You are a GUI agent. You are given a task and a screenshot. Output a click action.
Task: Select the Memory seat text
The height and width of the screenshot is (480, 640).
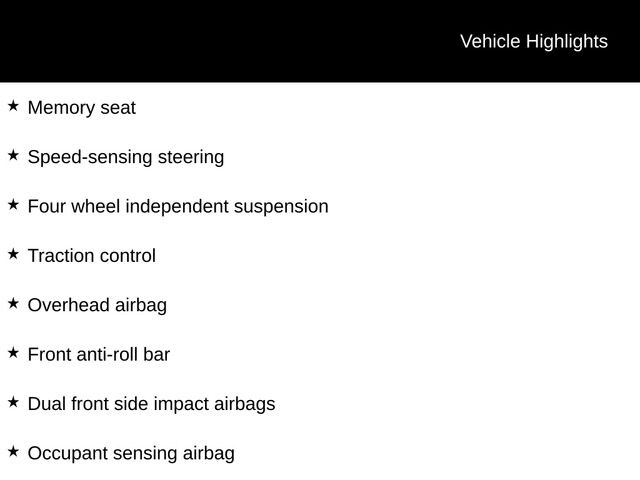click(x=81, y=108)
